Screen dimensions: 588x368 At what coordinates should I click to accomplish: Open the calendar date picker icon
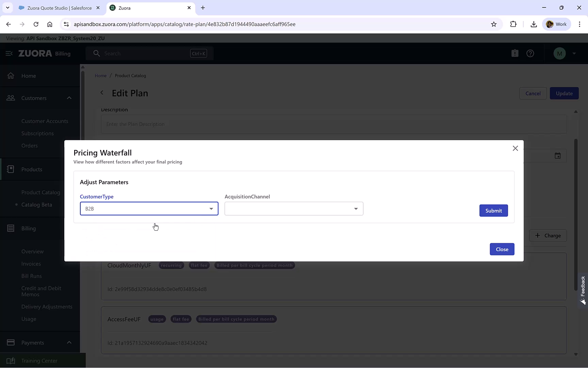(x=558, y=155)
